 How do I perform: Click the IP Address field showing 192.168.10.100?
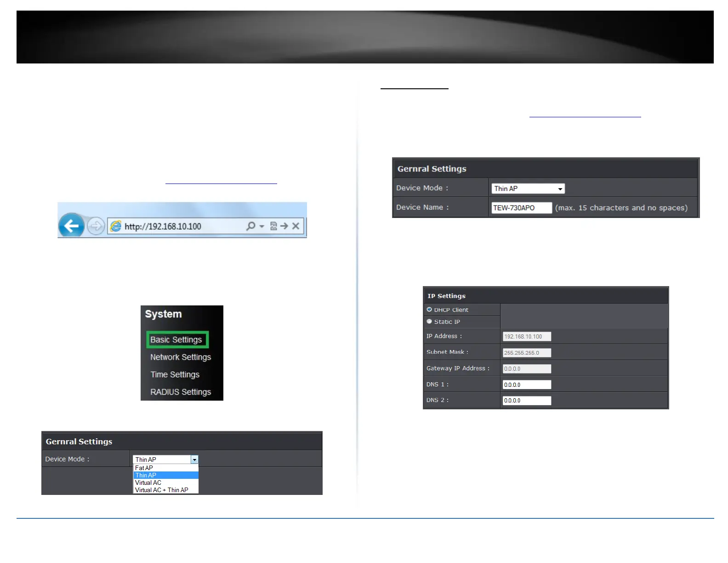[x=527, y=337]
